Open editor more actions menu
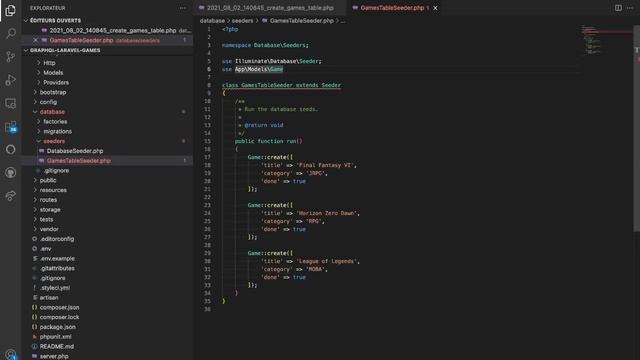640x360 pixels. (630, 8)
